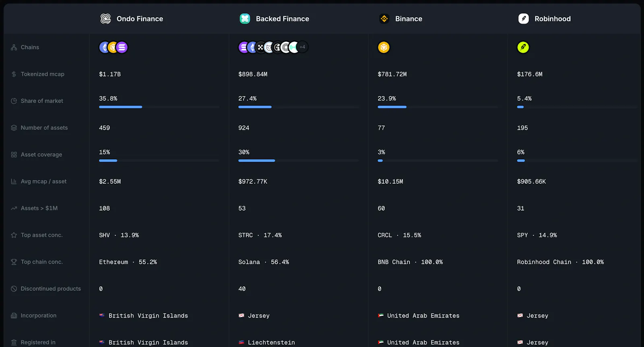The height and width of the screenshot is (347, 644).
Task: Click the Top asset conc. star icon
Action: click(14, 235)
